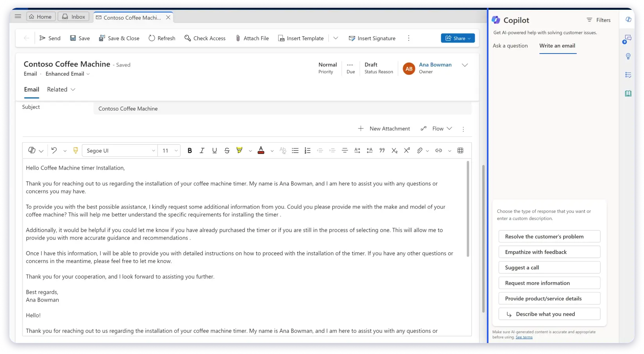The width and height of the screenshot is (644, 354).
Task: Click Save & Close in the toolbar
Action: (119, 38)
